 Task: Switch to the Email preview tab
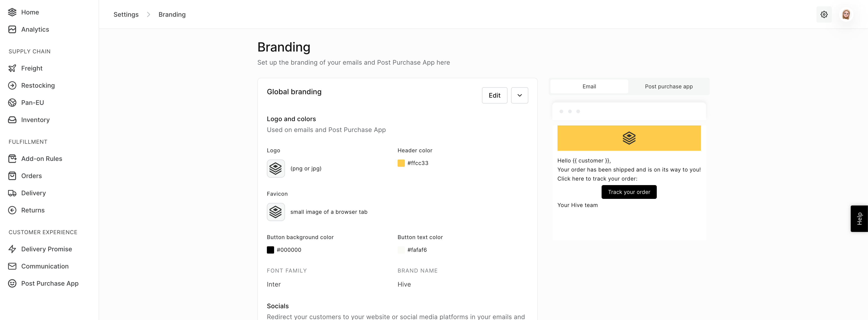(589, 87)
